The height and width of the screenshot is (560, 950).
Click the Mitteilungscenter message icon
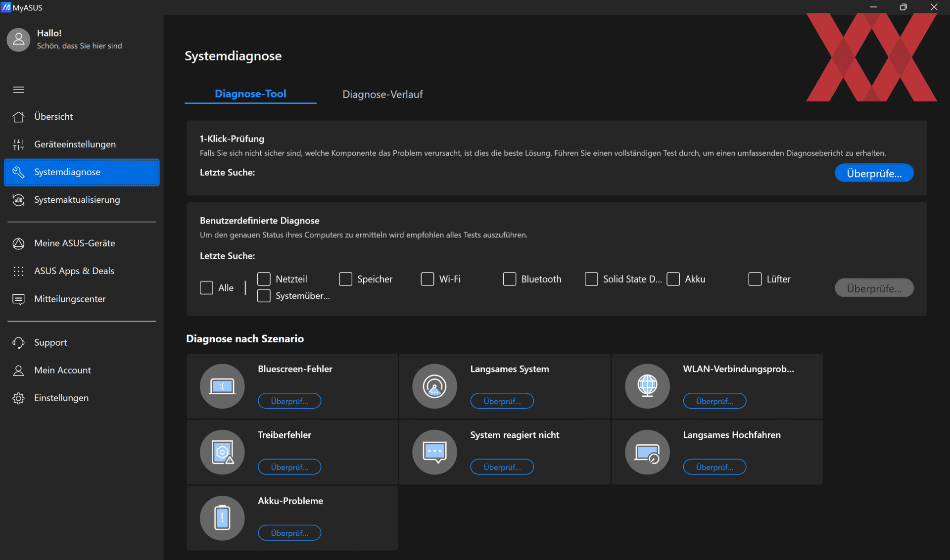pyautogui.click(x=18, y=299)
